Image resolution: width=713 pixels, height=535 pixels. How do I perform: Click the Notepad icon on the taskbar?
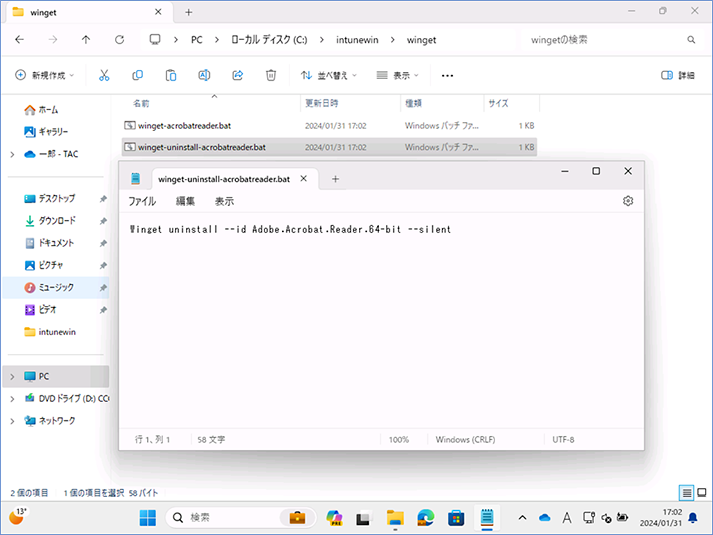[487, 518]
